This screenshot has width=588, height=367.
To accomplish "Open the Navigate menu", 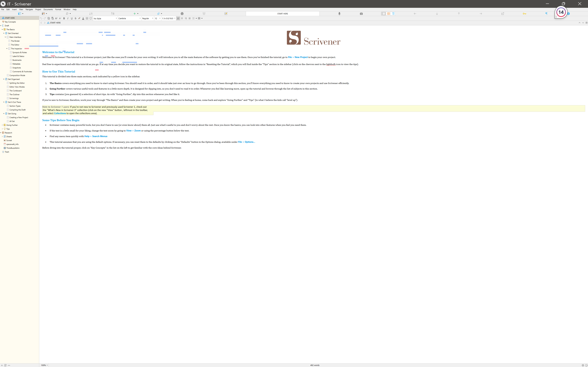I will pyautogui.click(x=29, y=9).
